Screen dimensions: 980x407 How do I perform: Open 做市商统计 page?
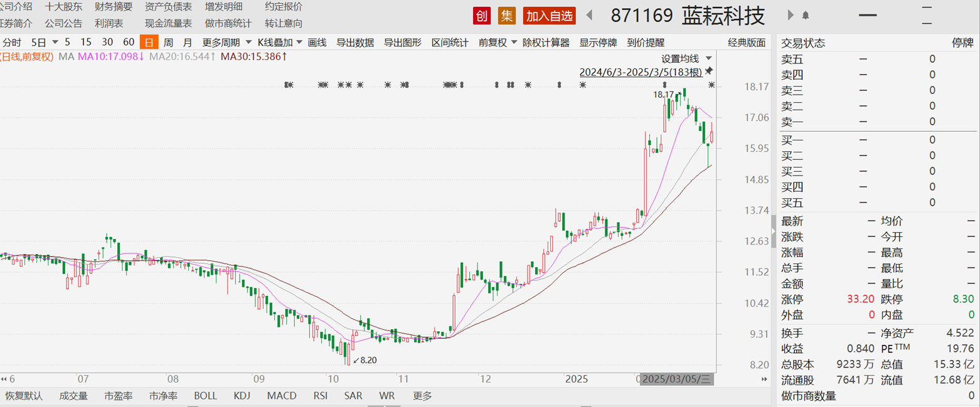(x=228, y=23)
